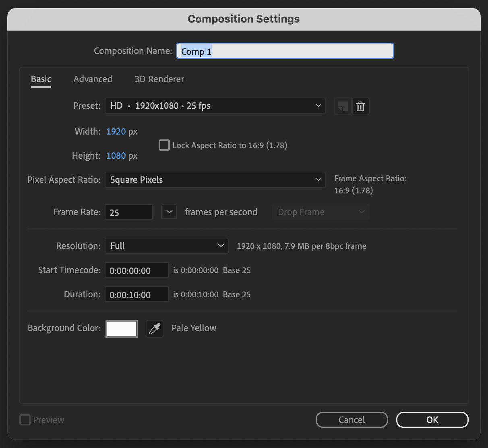Select the Background Color eyedropper

pos(155,328)
